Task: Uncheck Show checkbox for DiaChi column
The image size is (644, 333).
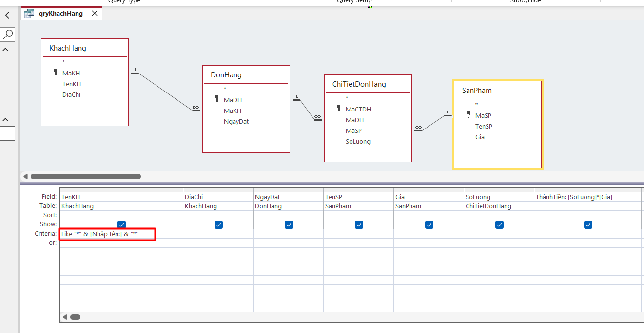Action: click(218, 224)
